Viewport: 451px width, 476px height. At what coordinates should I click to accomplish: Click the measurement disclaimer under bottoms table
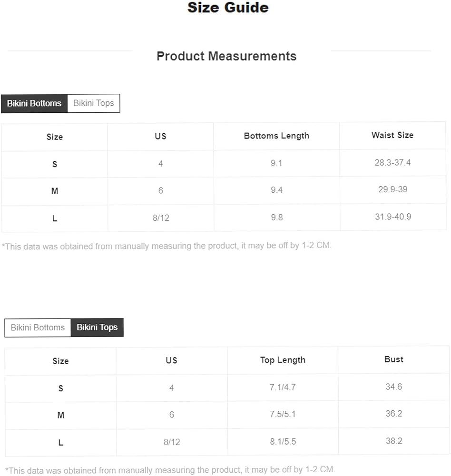coord(167,246)
